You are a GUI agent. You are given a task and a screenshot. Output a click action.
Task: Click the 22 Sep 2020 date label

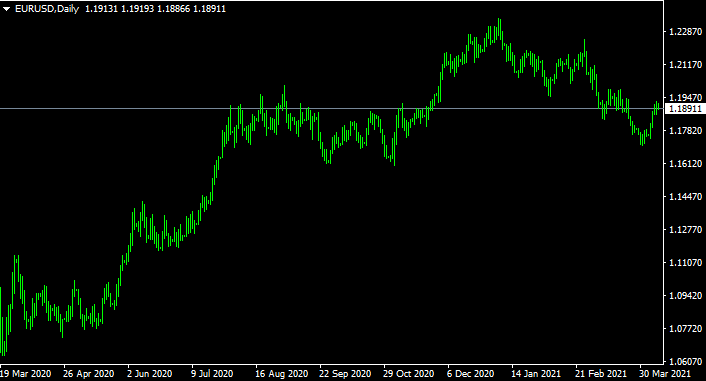pos(345,374)
